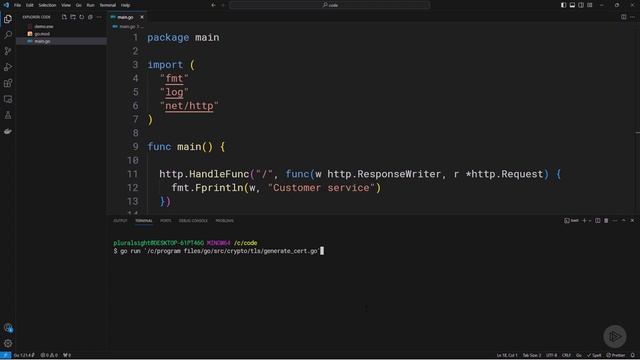Open the Help menu
Screen dimensions: 640x360
coord(125,5)
